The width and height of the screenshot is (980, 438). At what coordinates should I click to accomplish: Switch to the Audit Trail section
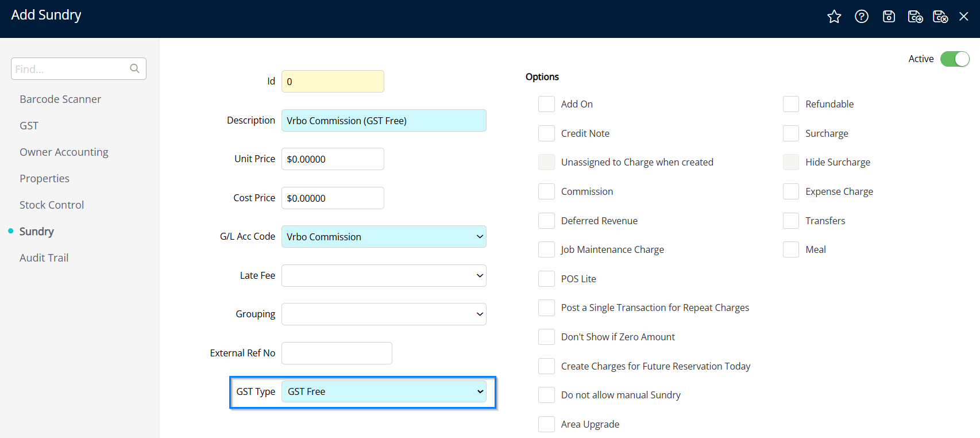(x=44, y=258)
